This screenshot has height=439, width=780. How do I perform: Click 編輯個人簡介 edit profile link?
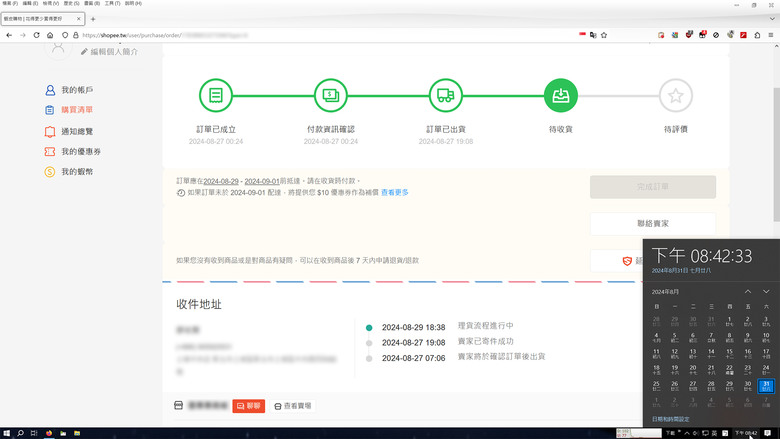[114, 52]
